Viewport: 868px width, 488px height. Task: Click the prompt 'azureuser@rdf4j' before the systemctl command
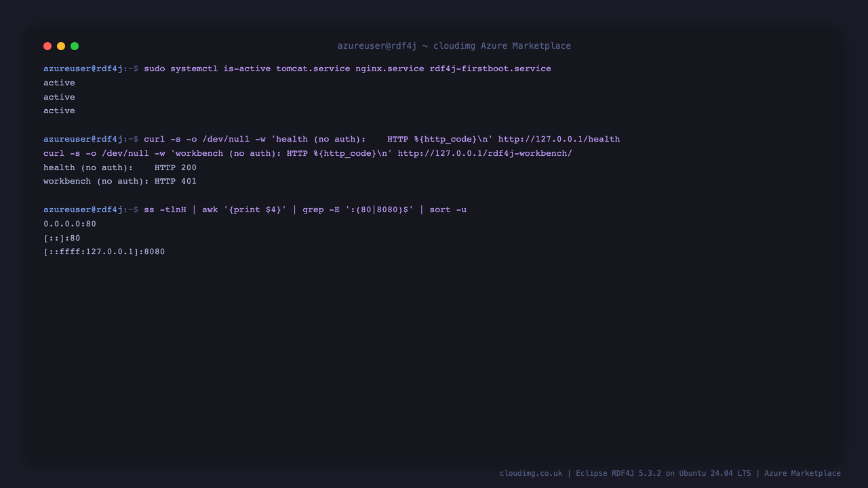pos(83,69)
